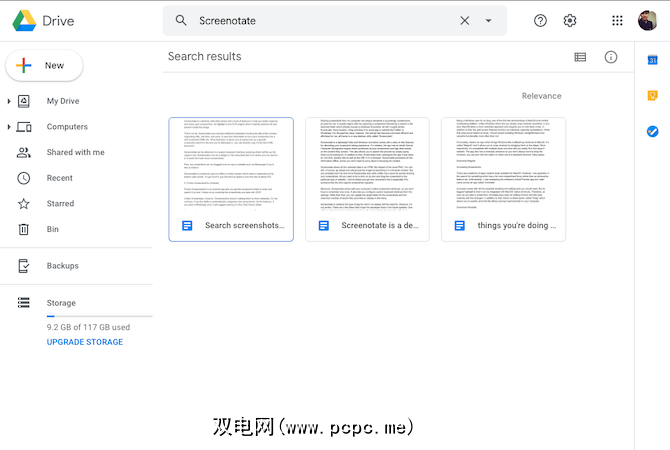This screenshot has height=450, width=670.
Task: Click the Backups phone icon
Action: click(24, 266)
